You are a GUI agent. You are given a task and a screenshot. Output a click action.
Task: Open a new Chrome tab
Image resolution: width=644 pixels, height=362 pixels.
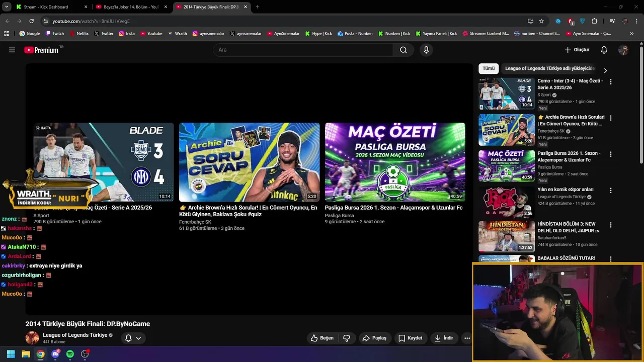click(x=258, y=7)
